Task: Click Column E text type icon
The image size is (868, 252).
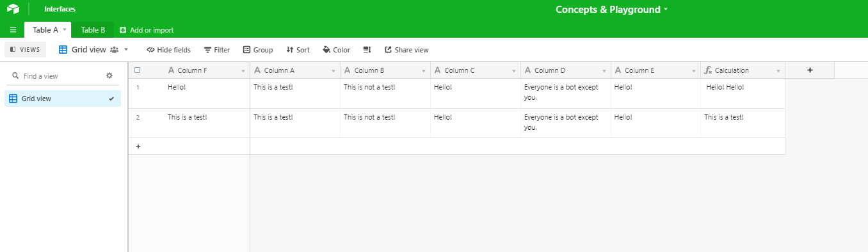Action: click(x=618, y=70)
